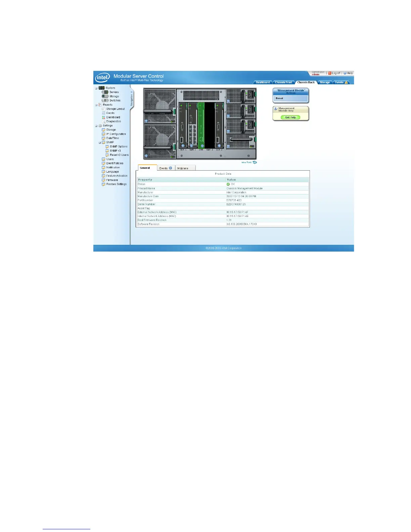This screenshot has width=411, height=532.
Task: Collapse the Navigation side panel
Action: coord(131,98)
